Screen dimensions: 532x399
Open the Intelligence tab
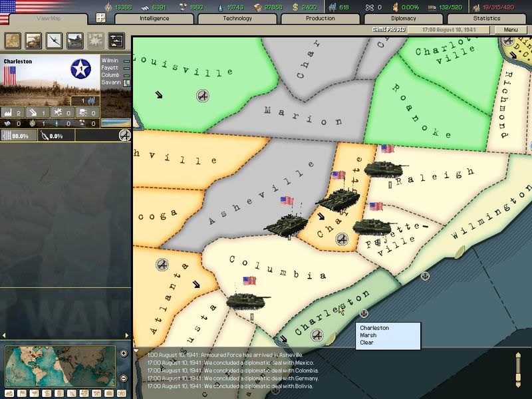154,19
